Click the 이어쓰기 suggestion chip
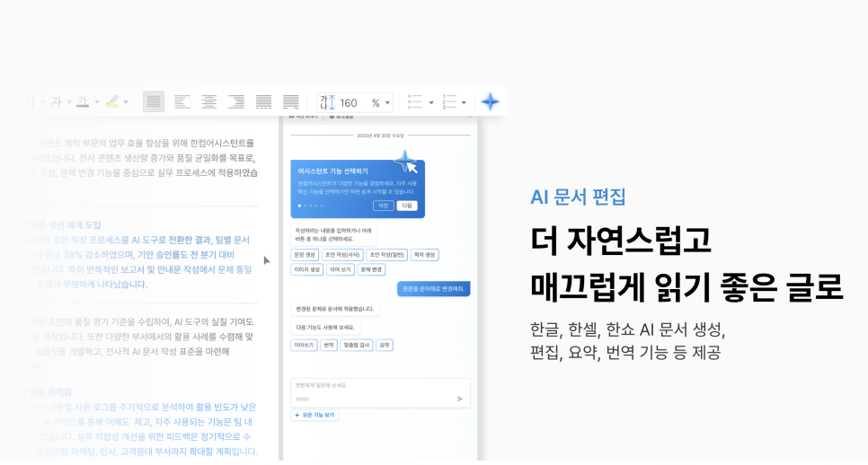Image resolution: width=868 pixels, height=465 pixels. tap(304, 345)
